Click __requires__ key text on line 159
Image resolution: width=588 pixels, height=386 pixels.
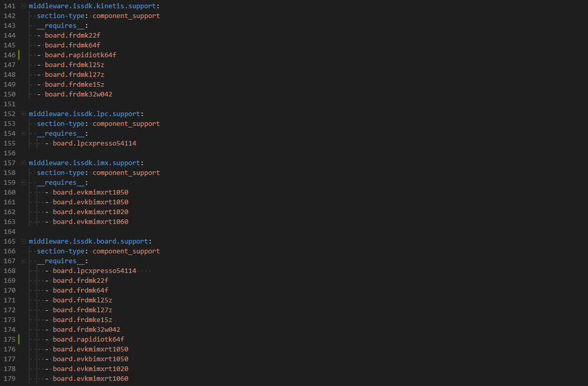(x=61, y=182)
